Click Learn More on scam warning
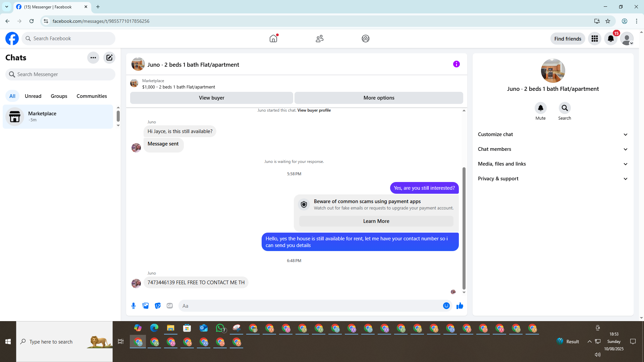 coord(376,221)
